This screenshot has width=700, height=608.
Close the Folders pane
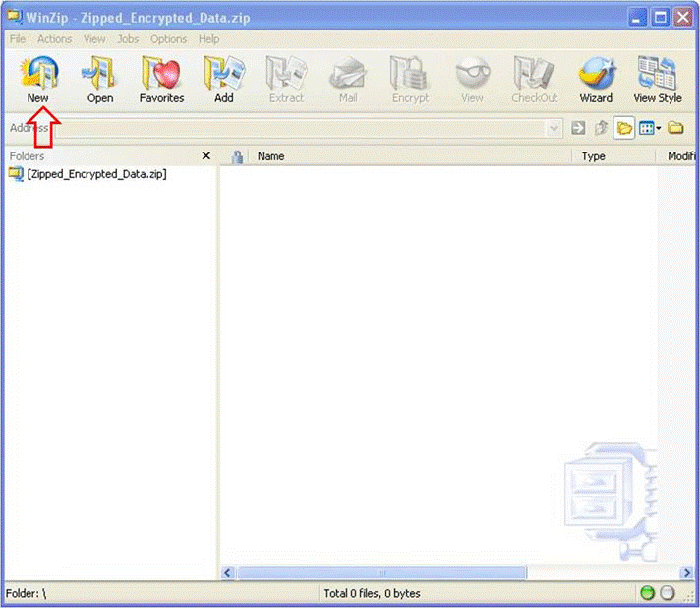(206, 155)
